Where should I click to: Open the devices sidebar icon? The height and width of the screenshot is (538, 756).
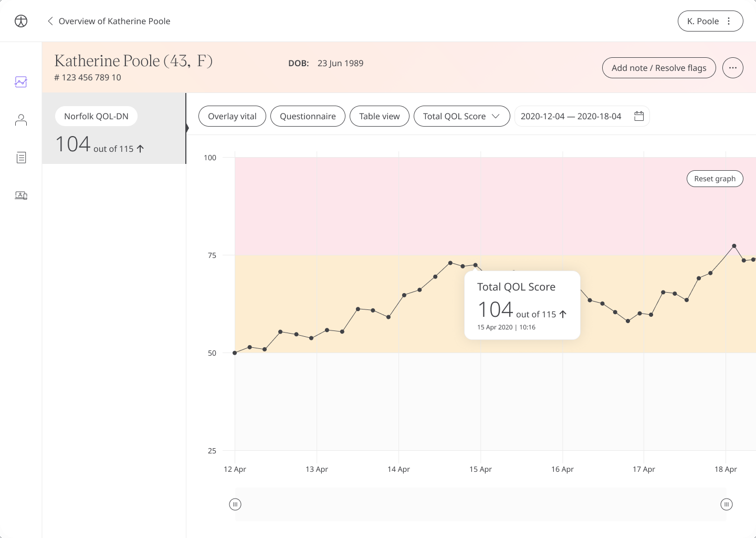(21, 195)
